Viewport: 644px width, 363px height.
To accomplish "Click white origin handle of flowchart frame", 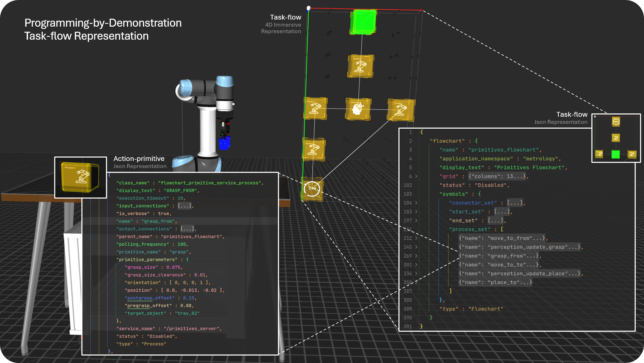I will pos(309,8).
